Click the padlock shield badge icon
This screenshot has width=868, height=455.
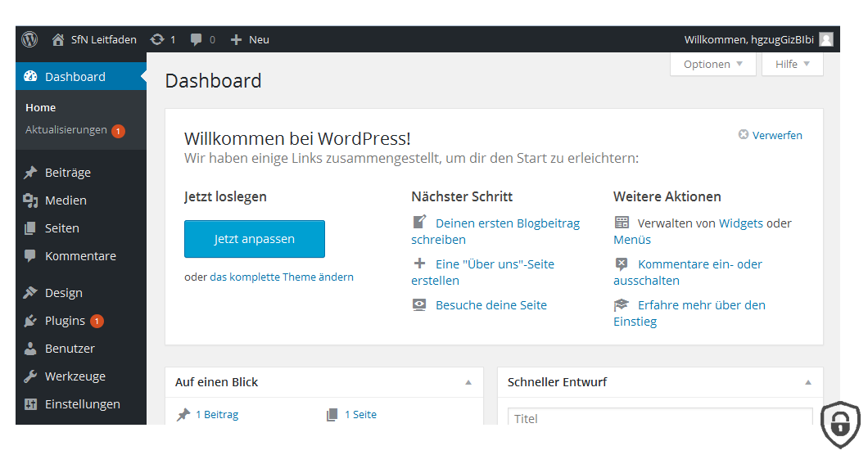pyautogui.click(x=840, y=425)
